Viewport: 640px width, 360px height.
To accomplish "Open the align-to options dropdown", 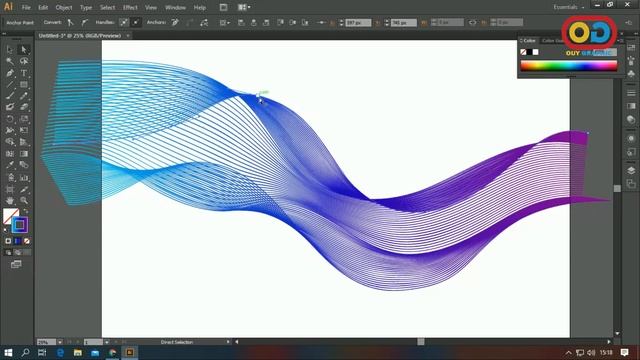I will pyautogui.click(x=224, y=22).
